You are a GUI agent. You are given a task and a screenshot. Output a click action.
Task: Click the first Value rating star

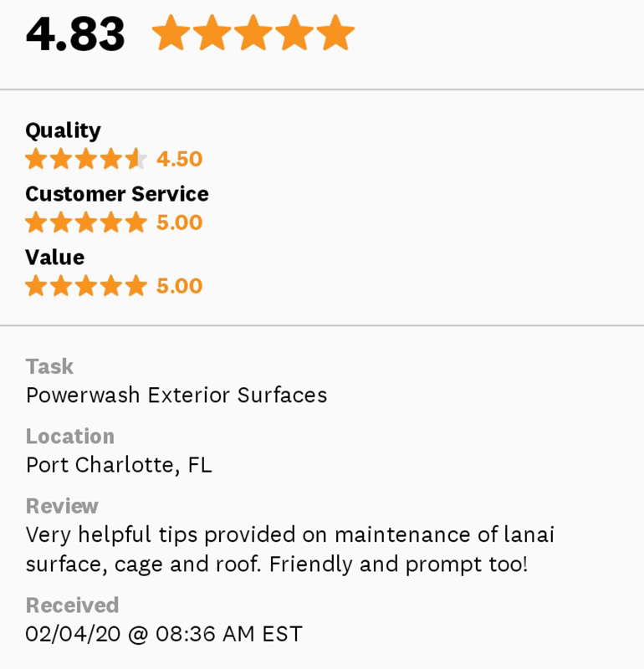(36, 286)
